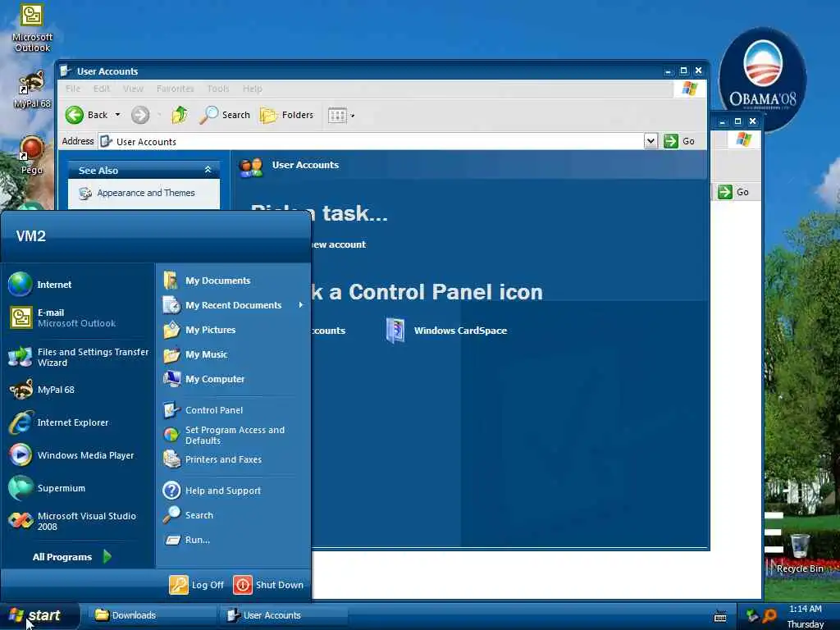
Task: Click the Start button
Action: [x=39, y=615]
